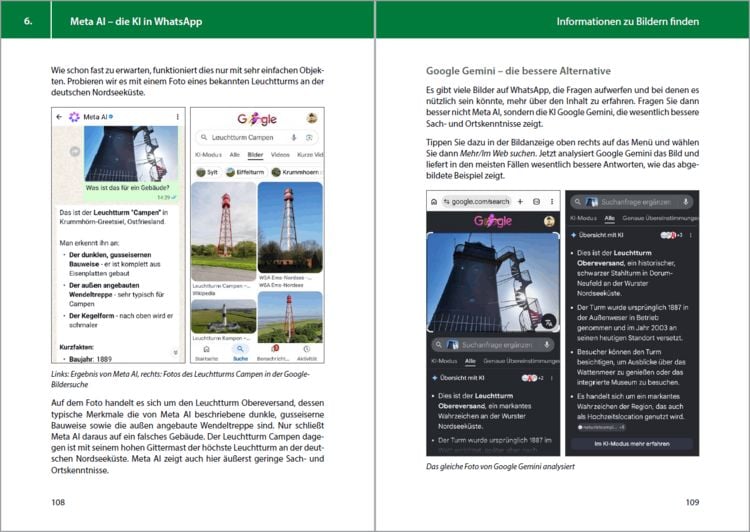The height and width of the screenshot is (532, 750).
Task: Open the three-dot menu beside 'Übersicht mit KI +2'
Action: (551, 378)
